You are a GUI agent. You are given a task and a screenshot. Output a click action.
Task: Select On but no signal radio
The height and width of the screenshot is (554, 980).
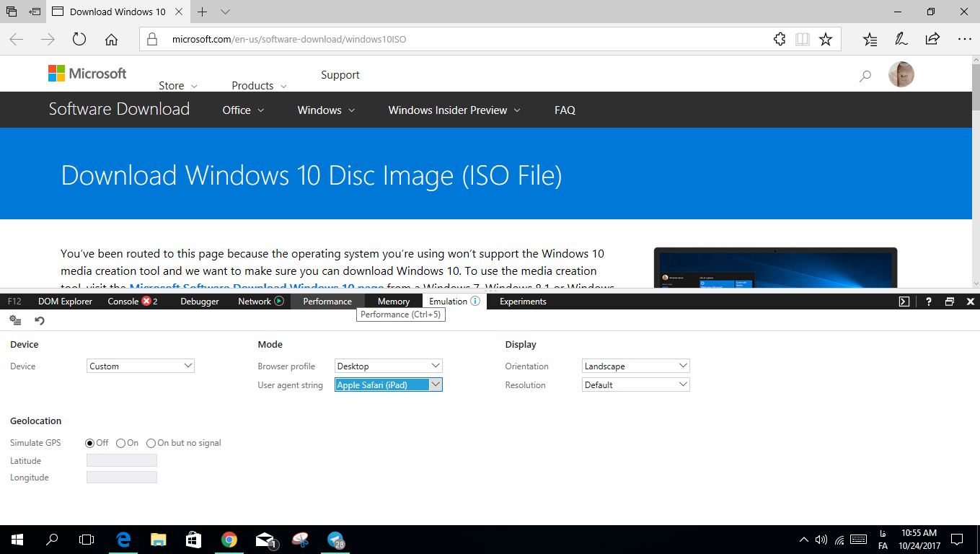(151, 443)
